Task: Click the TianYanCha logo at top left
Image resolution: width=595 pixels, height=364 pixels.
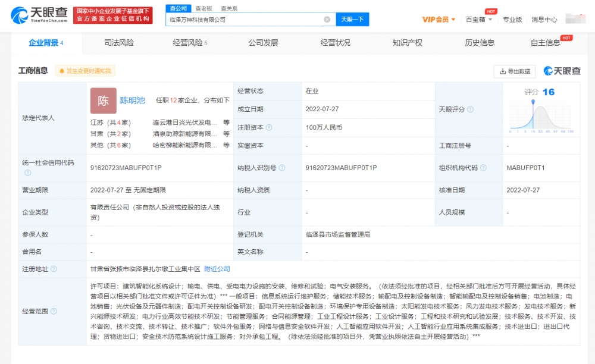Action: (x=39, y=15)
